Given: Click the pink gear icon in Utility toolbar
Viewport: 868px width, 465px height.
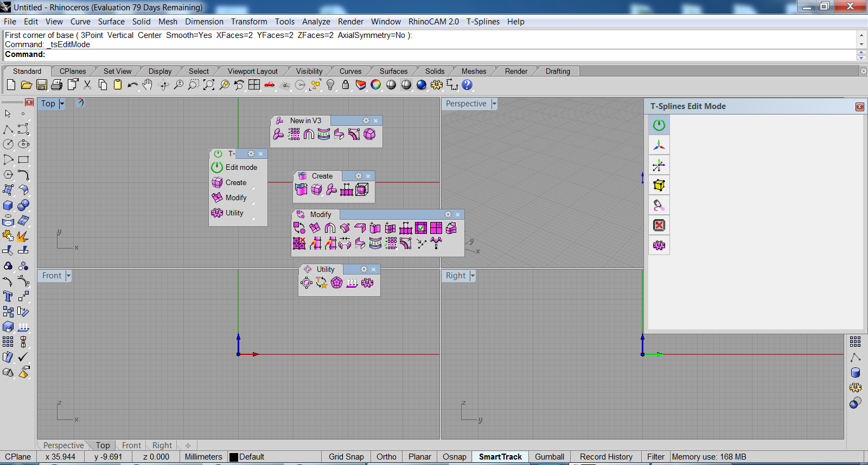Looking at the screenshot, I should pos(367,283).
